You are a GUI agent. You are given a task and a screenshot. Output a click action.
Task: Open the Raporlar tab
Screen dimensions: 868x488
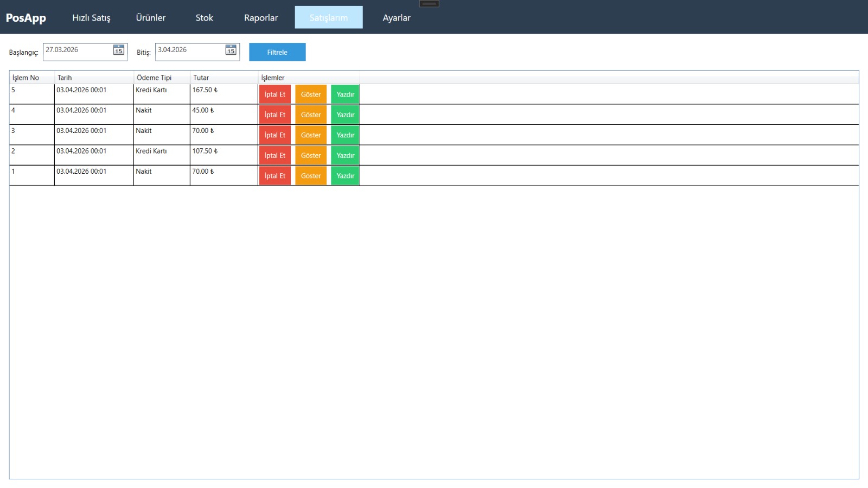click(x=261, y=17)
